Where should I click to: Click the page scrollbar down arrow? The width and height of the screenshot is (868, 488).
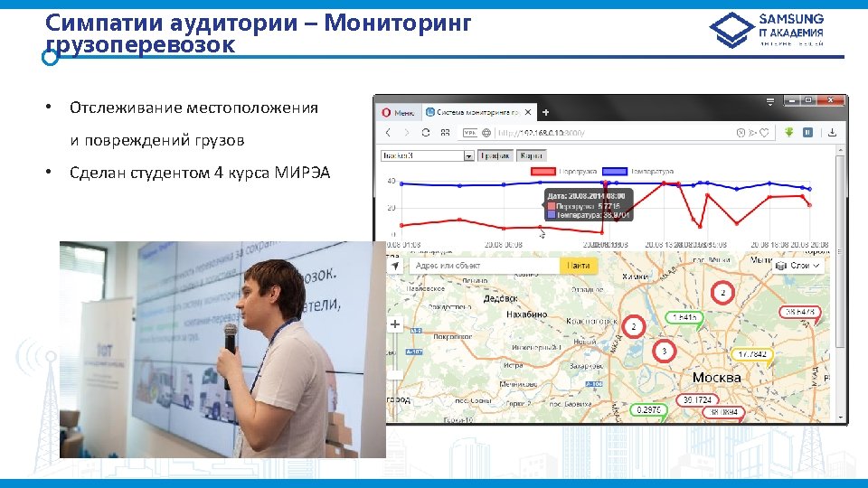pyautogui.click(x=840, y=418)
